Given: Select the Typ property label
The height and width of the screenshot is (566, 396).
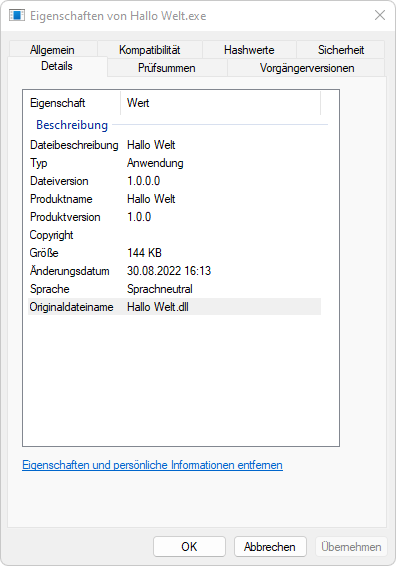Looking at the screenshot, I should click(x=39, y=163).
